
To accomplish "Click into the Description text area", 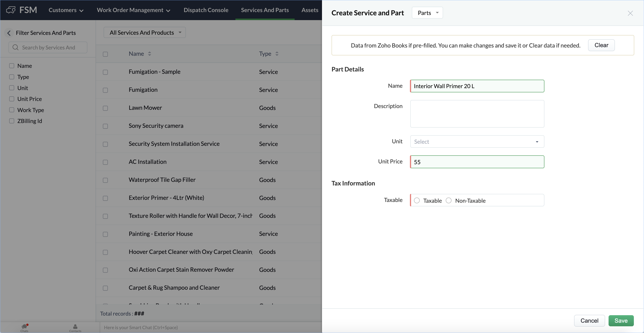I will tap(477, 114).
